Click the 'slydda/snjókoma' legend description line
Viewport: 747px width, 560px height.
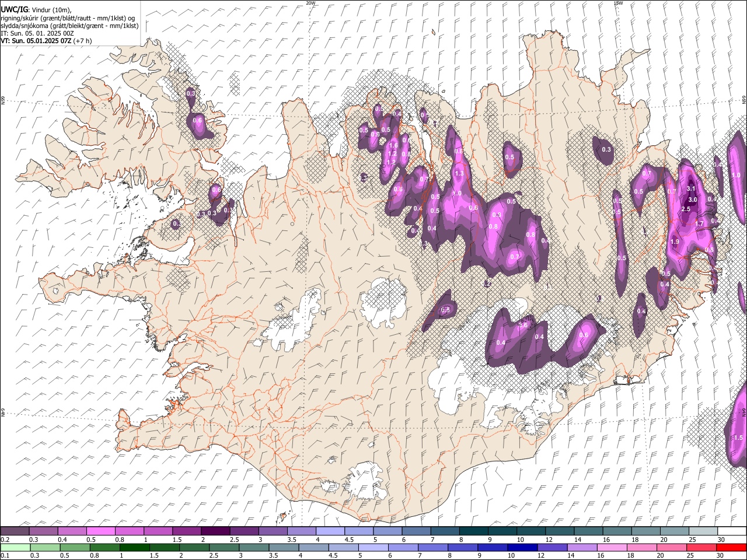[69, 26]
